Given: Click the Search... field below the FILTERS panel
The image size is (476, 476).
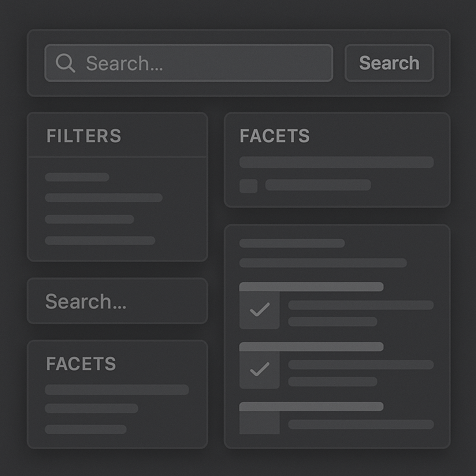Looking at the screenshot, I should 118,301.
